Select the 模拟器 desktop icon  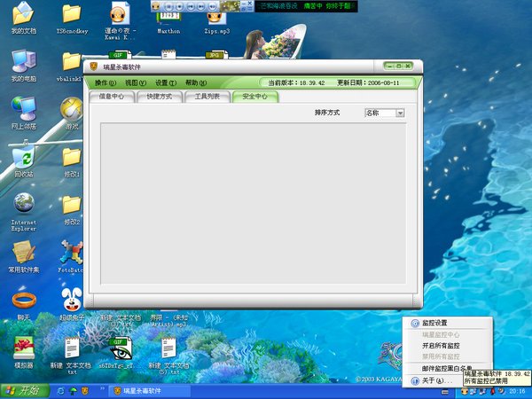click(x=23, y=352)
